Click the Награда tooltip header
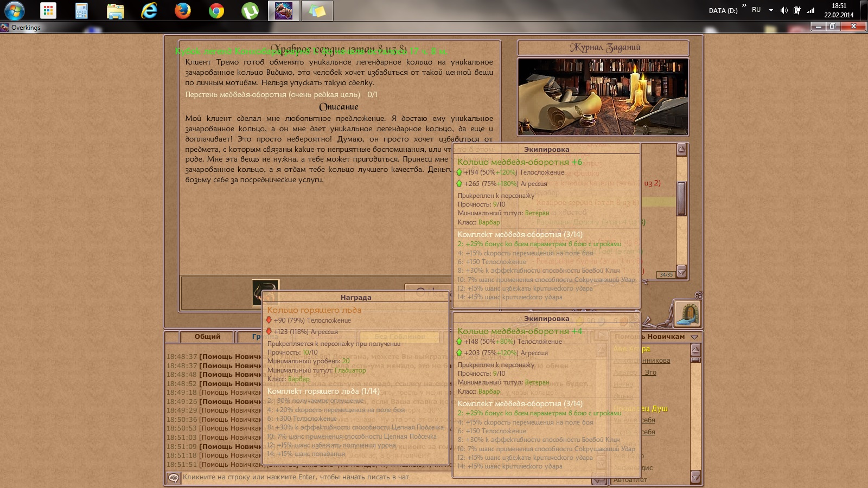Image resolution: width=868 pixels, height=488 pixels. point(356,298)
